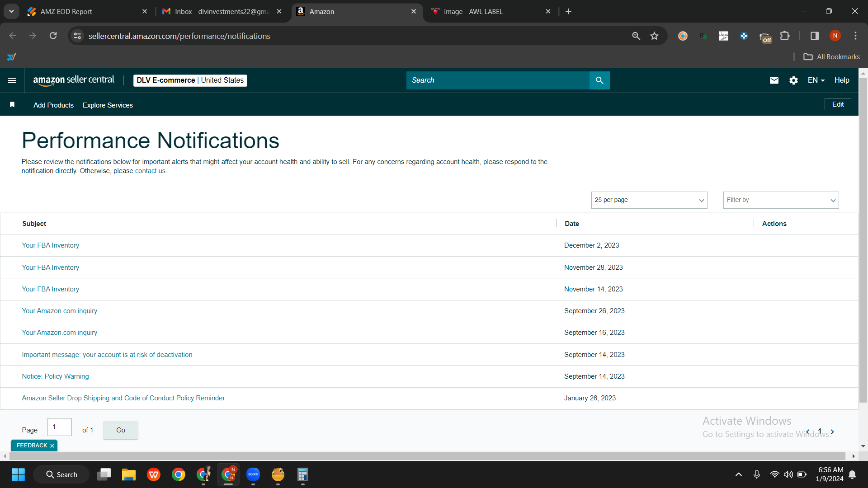Open the Chrome extensions puzzle icon
This screenshot has height=488, width=868.
pyautogui.click(x=785, y=36)
